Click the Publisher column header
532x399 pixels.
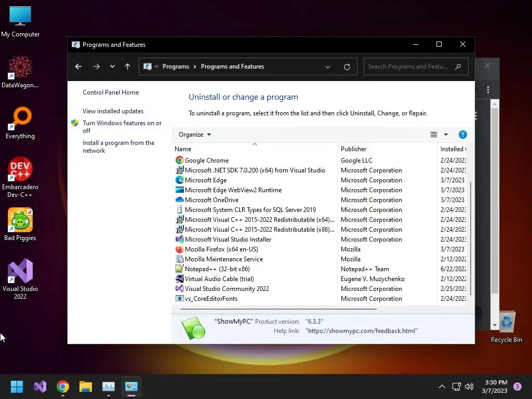(387, 149)
